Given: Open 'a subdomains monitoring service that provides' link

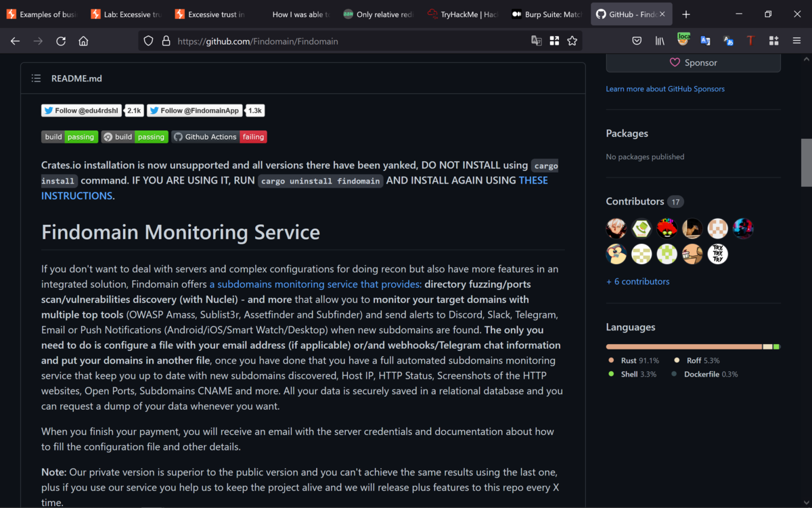Looking at the screenshot, I should [315, 284].
